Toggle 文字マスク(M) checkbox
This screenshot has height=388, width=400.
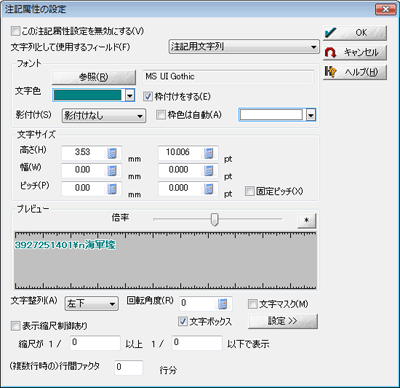(253, 304)
